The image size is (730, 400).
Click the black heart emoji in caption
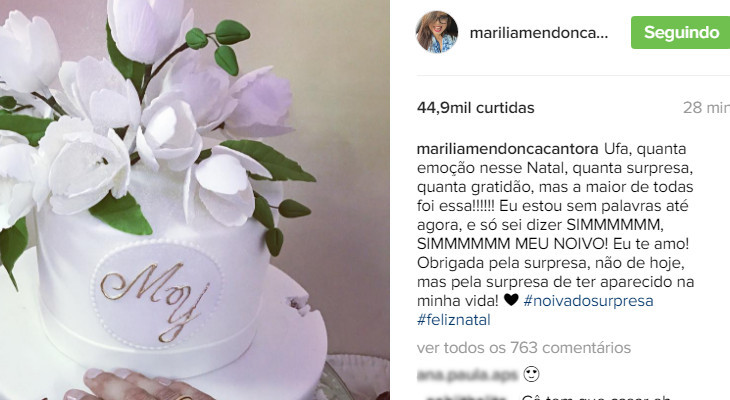point(511,300)
